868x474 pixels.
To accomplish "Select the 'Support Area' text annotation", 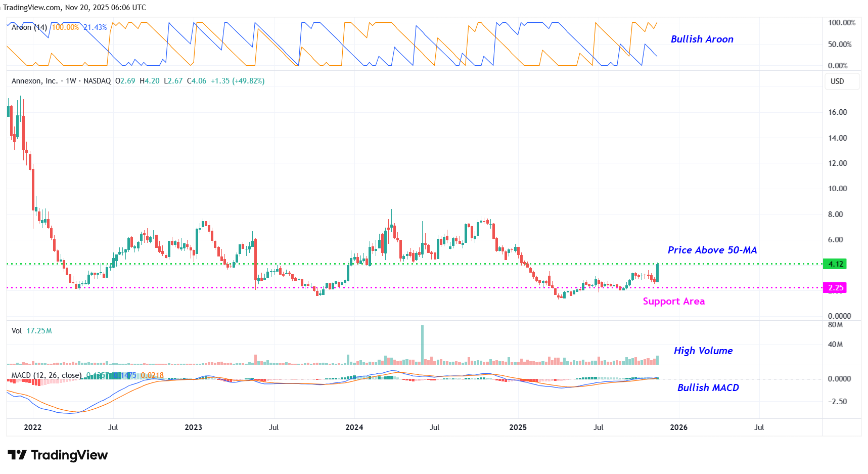I will tap(673, 301).
